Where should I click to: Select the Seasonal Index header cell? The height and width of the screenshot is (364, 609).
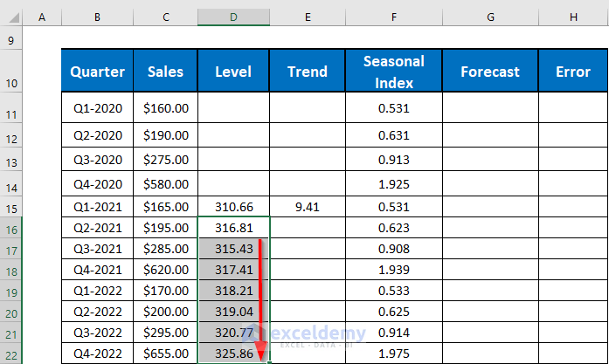(x=394, y=72)
